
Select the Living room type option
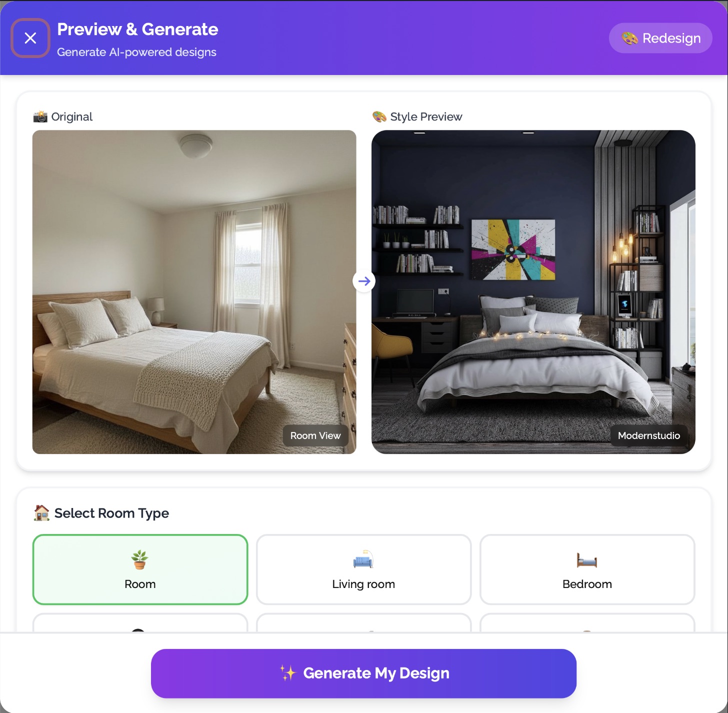[x=363, y=569]
